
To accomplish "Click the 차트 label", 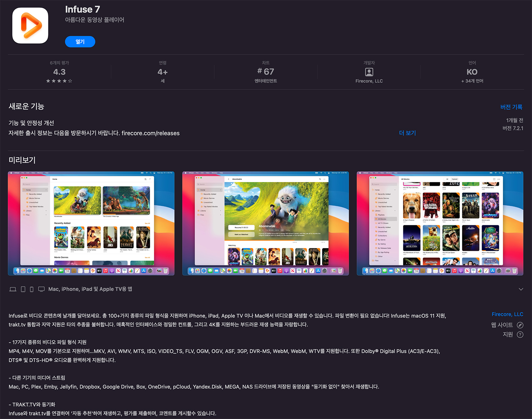I will [x=266, y=63].
